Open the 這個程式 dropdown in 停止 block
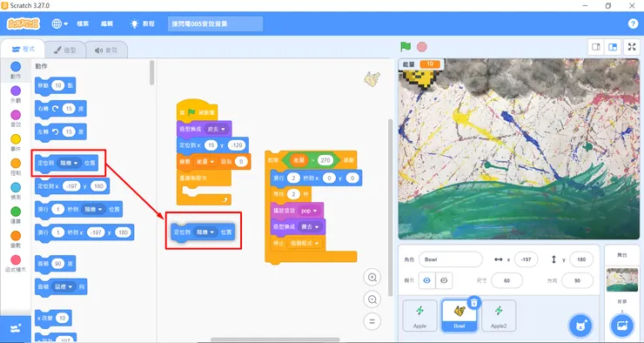Viewport: 644px width, 343px height. 305,243
